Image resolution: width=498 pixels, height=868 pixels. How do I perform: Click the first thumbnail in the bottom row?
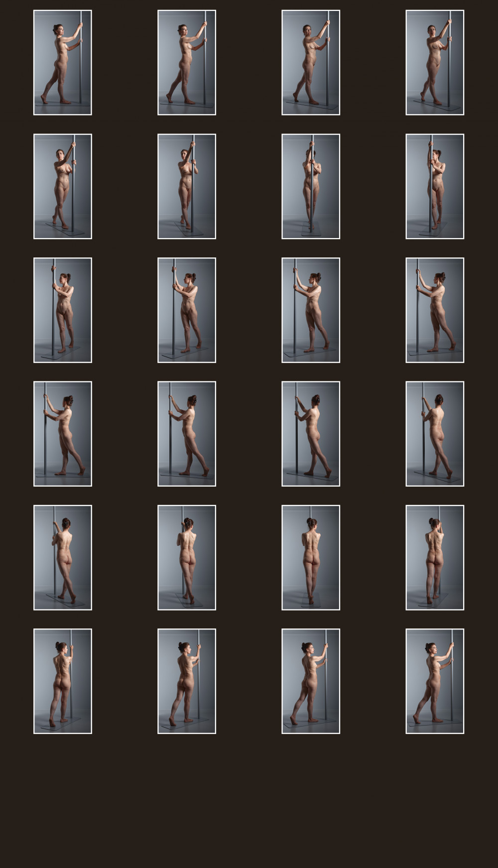tap(63, 681)
